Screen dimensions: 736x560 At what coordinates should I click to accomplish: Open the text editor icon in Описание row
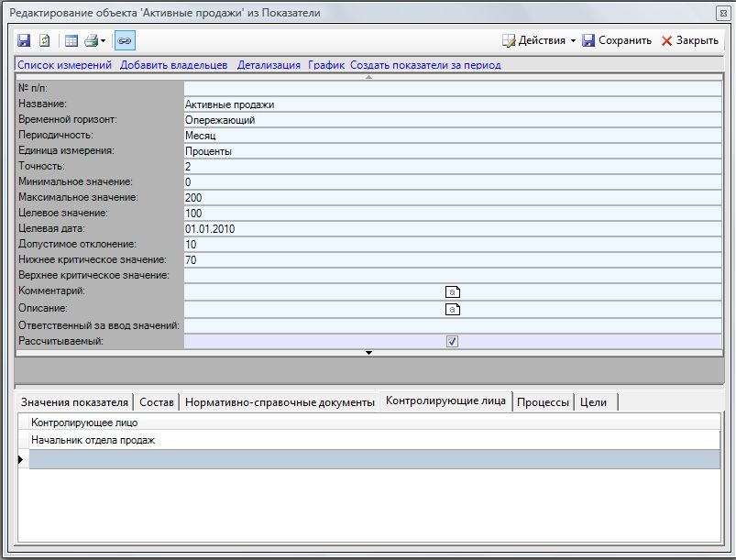452,309
